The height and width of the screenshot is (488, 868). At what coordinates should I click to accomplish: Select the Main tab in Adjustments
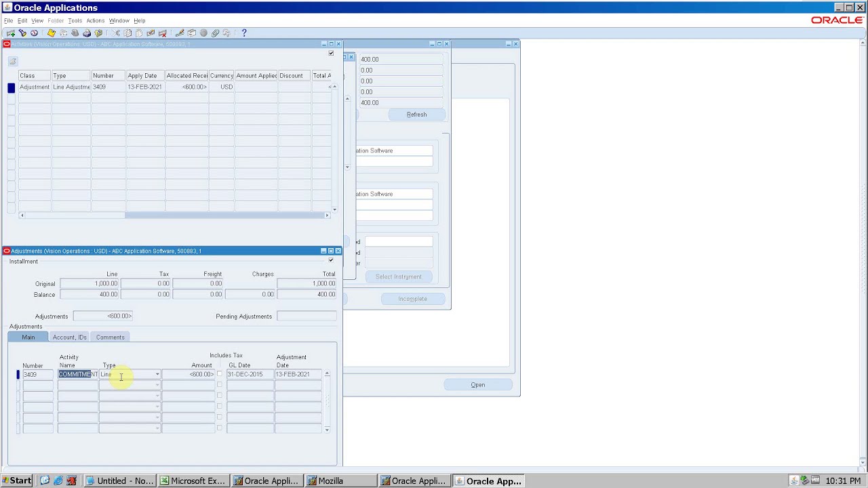28,337
